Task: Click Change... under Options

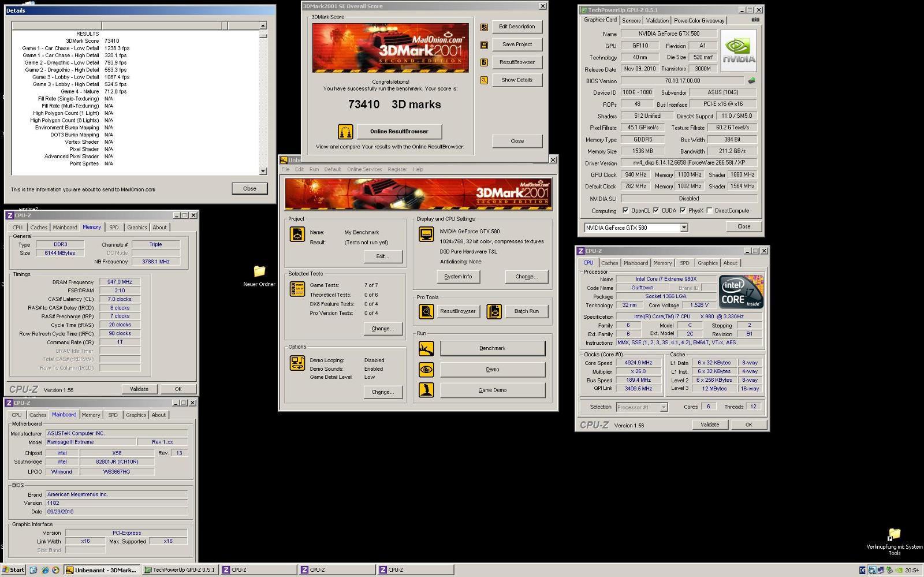Action: 383,392
